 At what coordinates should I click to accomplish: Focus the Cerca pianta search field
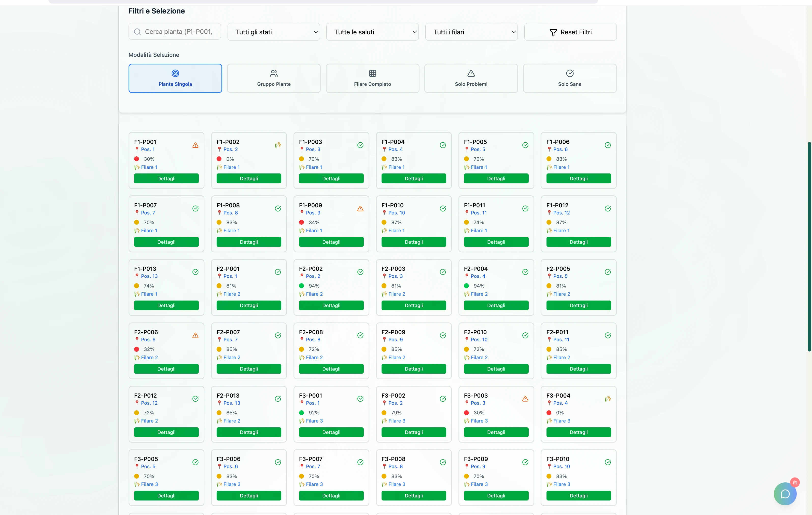[175, 32]
